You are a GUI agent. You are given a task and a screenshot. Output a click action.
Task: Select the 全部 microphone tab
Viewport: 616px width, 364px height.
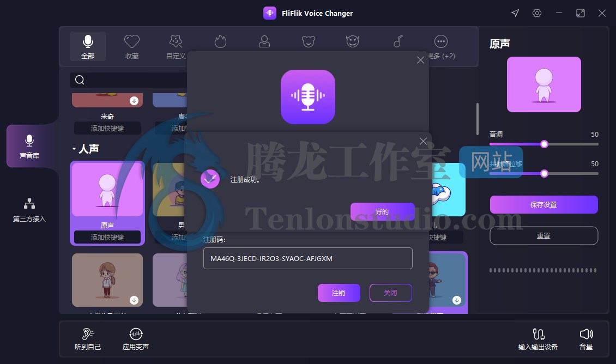click(x=88, y=46)
